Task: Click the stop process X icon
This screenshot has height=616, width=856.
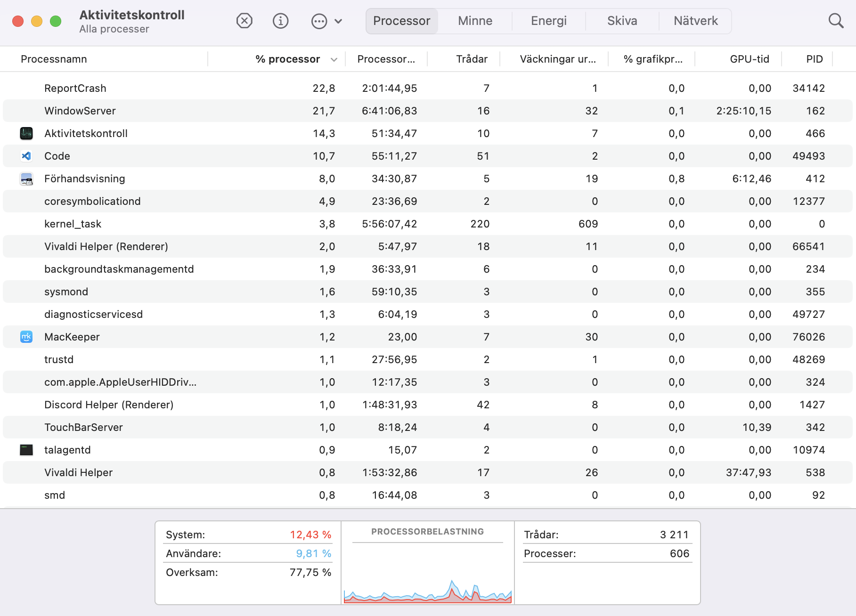Action: [x=244, y=21]
